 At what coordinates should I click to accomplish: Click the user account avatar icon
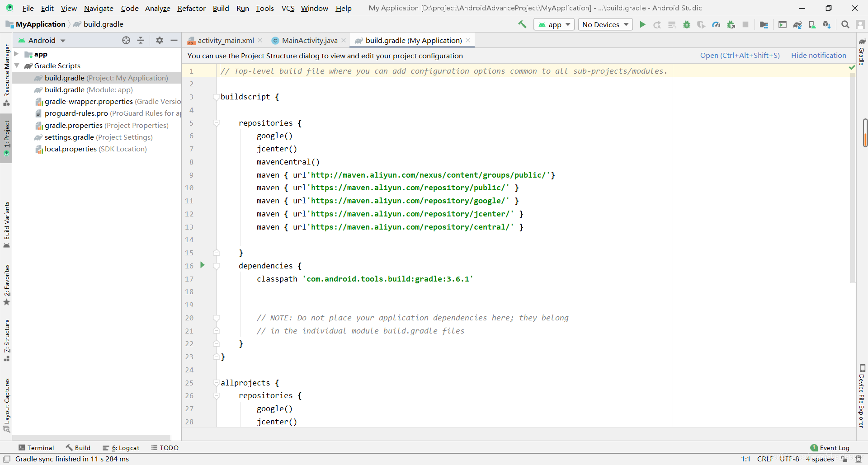pyautogui.click(x=860, y=24)
